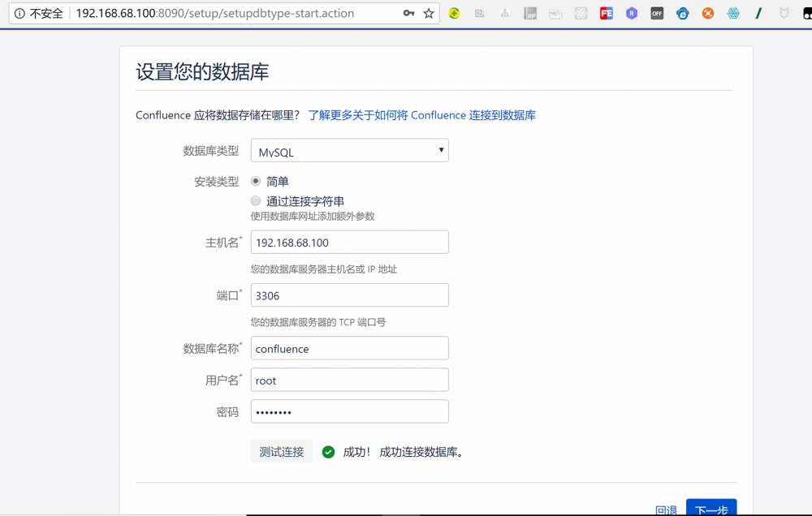Click the green slash extension icon
The width and height of the screenshot is (812, 516).
click(x=758, y=14)
